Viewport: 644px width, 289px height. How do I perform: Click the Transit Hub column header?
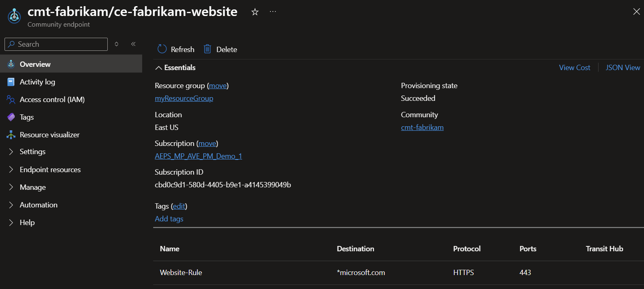604,249
